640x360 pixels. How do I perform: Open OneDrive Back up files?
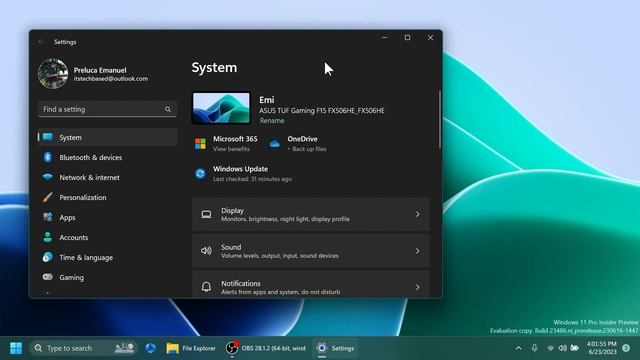tap(309, 149)
